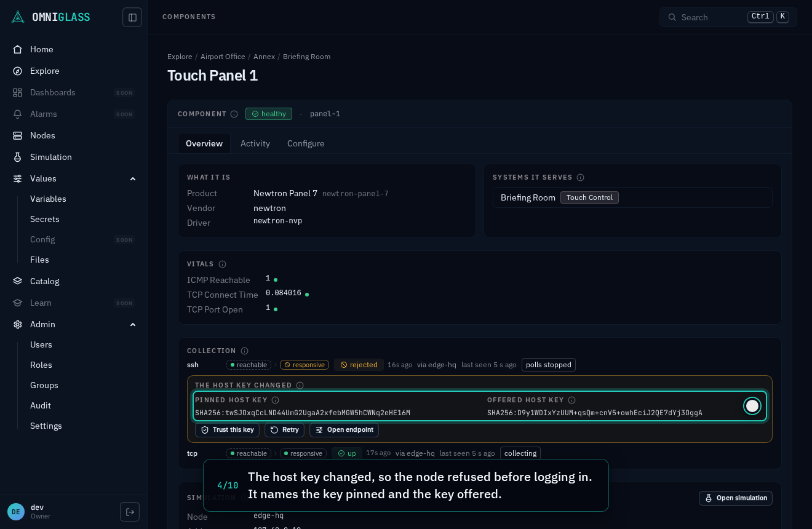812x529 pixels.
Task: Click the Touch Control tag
Action: (x=589, y=197)
